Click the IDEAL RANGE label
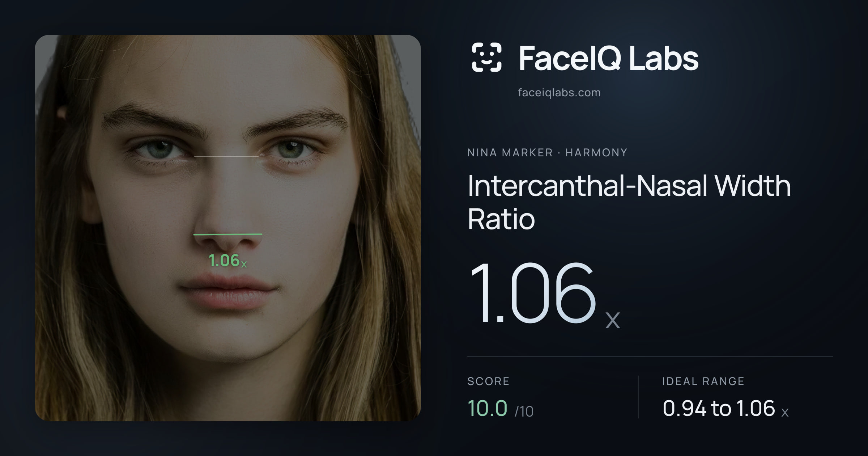Viewport: 868px width, 456px height. pyautogui.click(x=703, y=381)
